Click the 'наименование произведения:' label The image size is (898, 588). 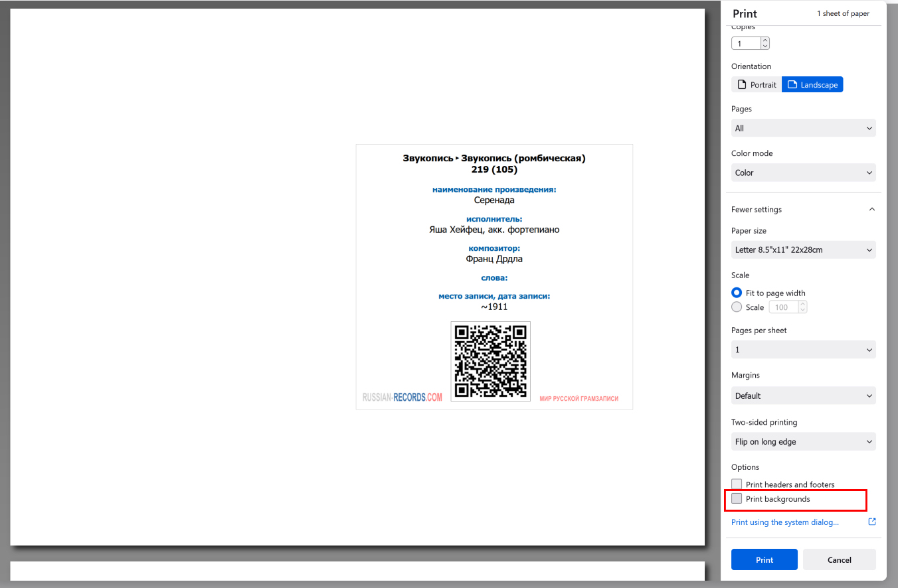[x=494, y=189]
